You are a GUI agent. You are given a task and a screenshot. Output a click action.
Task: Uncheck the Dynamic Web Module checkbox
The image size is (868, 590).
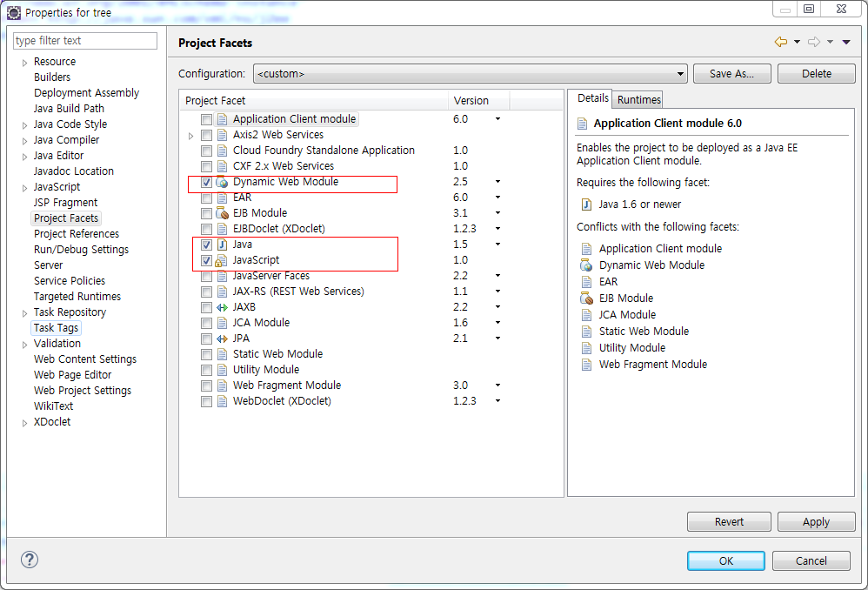point(206,182)
